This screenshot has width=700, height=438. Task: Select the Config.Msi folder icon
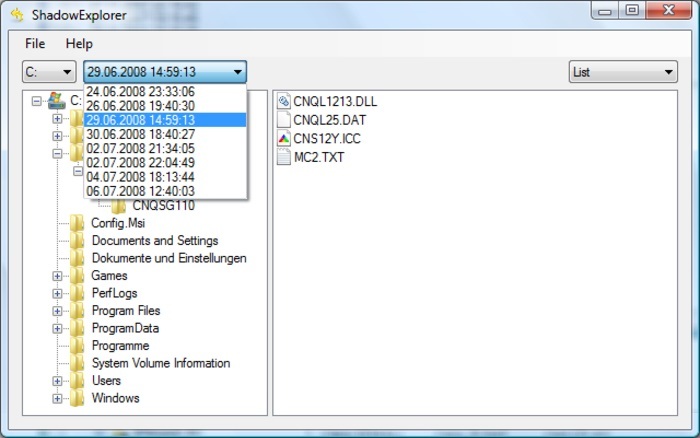click(x=77, y=223)
